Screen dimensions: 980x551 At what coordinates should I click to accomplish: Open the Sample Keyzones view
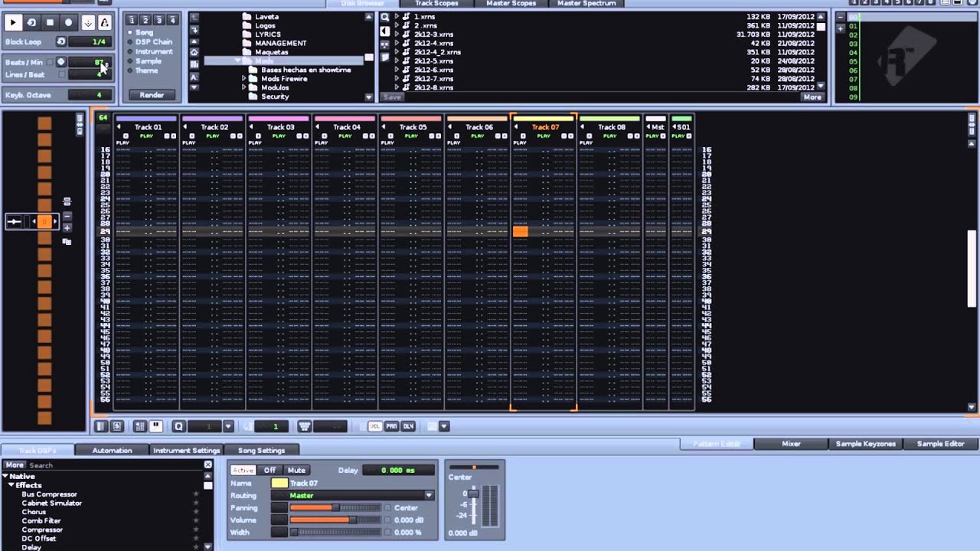[865, 444]
